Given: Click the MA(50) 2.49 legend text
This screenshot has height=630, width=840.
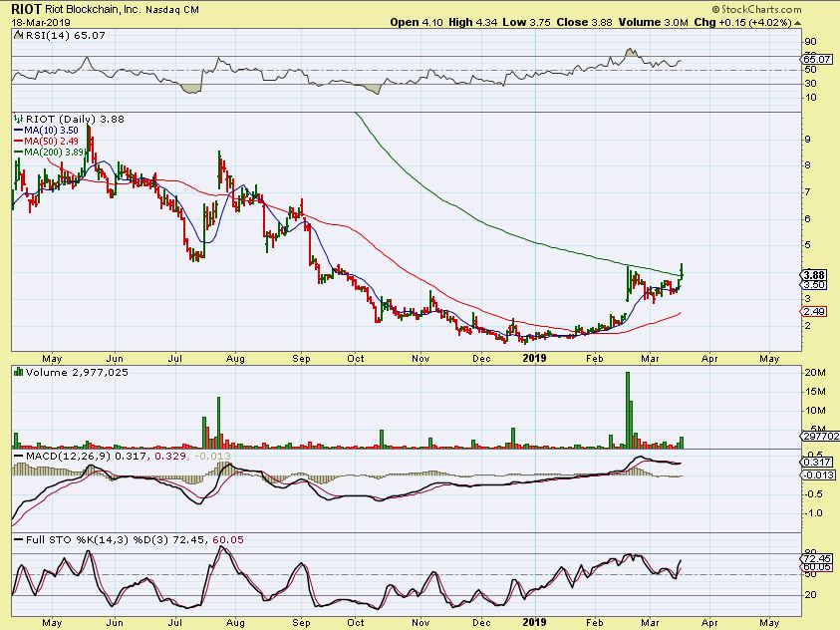Looking at the screenshot, I should [x=51, y=142].
